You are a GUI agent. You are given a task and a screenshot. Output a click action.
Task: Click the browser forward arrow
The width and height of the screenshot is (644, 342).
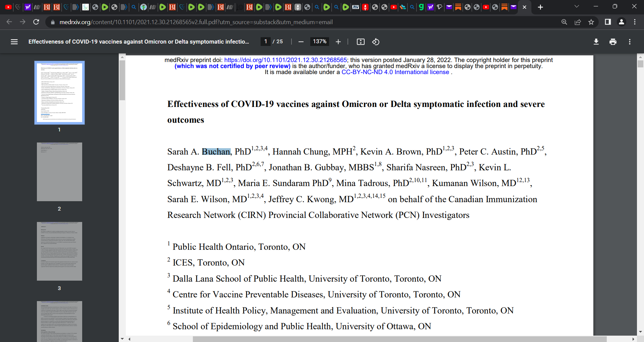[22, 22]
